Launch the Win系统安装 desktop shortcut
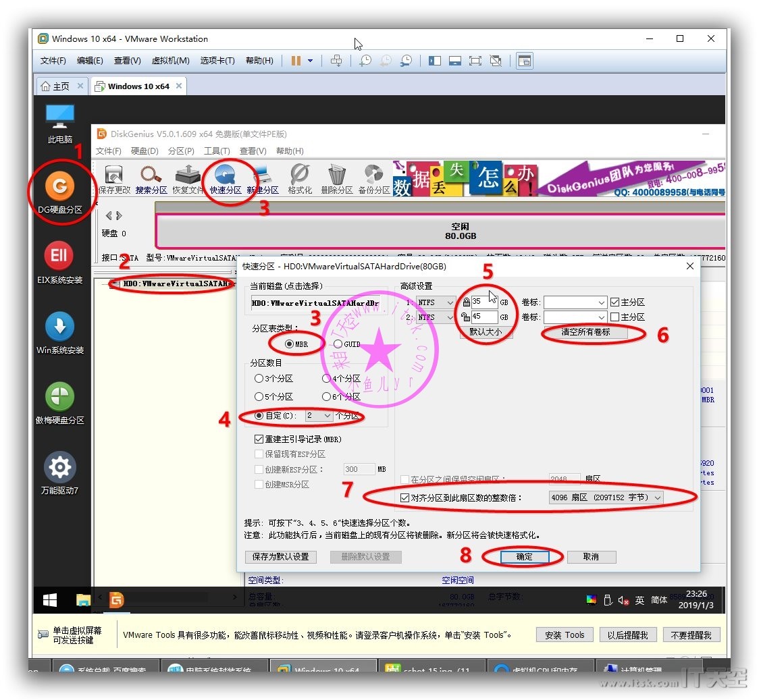 click(x=59, y=333)
